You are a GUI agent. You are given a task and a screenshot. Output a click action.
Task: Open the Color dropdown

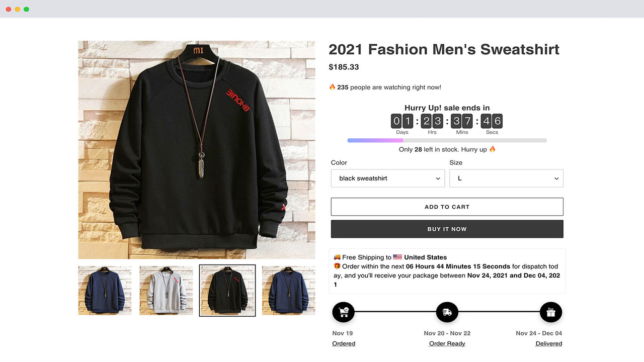(x=387, y=178)
